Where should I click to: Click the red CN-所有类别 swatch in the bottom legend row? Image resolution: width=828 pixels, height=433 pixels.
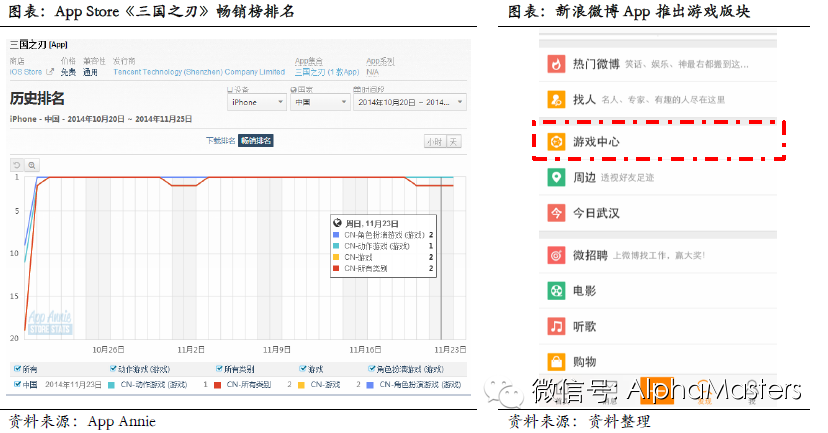click(x=217, y=385)
